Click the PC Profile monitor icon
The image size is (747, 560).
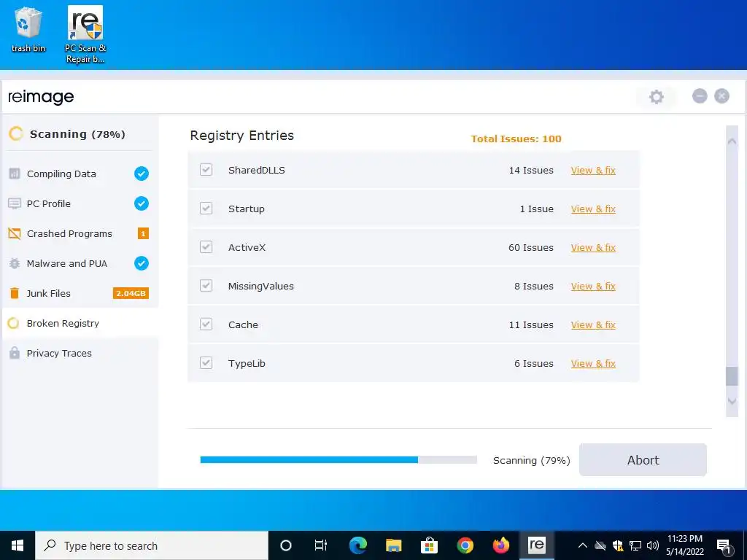15,203
